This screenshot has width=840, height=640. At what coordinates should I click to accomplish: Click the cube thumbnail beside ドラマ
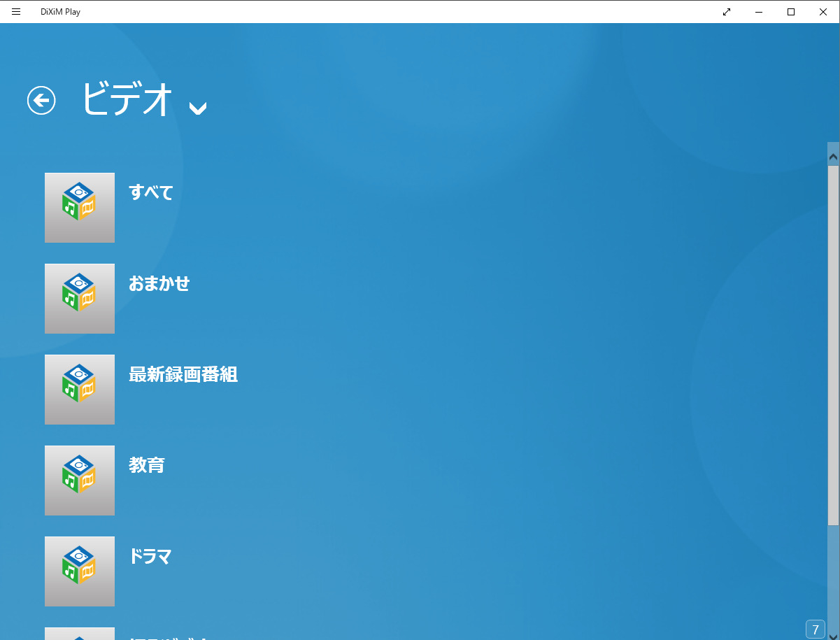(x=80, y=571)
